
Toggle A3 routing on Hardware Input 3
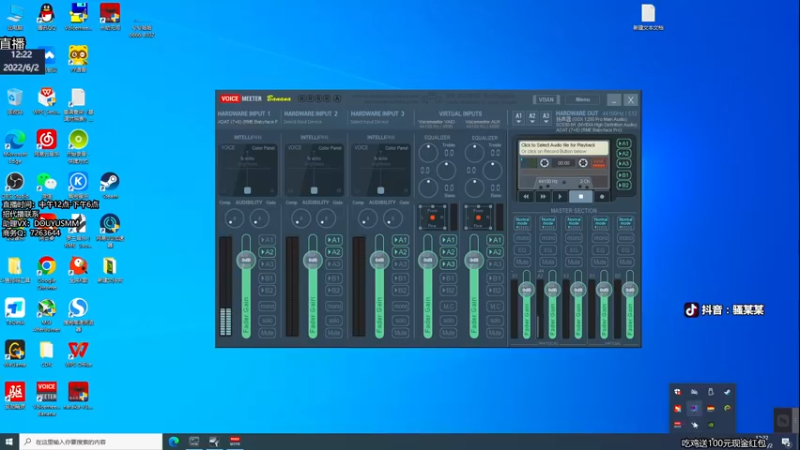click(x=401, y=264)
